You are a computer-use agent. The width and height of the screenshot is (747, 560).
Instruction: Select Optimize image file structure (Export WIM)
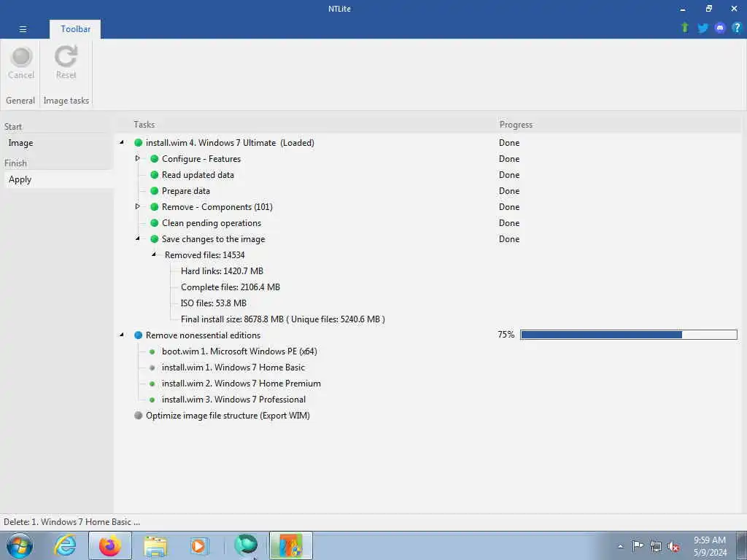228,415
